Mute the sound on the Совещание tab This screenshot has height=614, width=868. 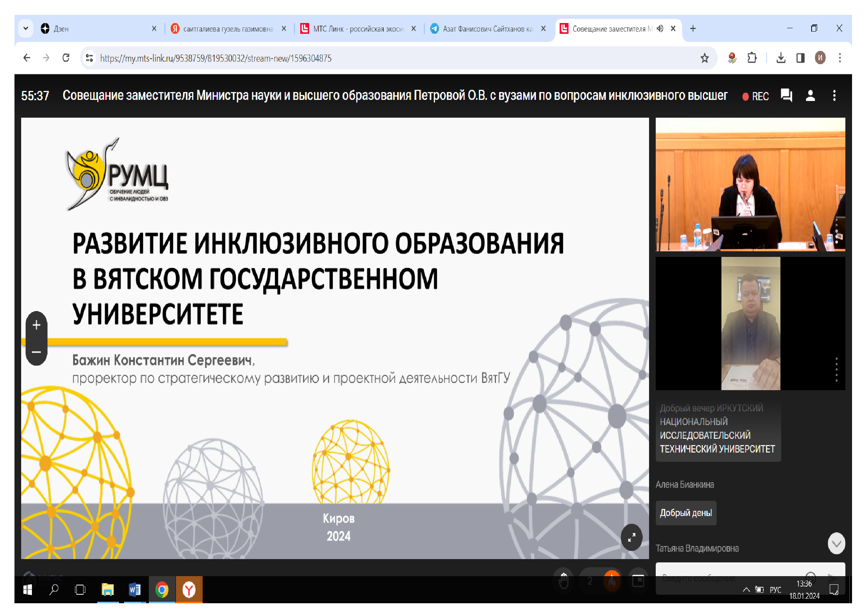660,29
